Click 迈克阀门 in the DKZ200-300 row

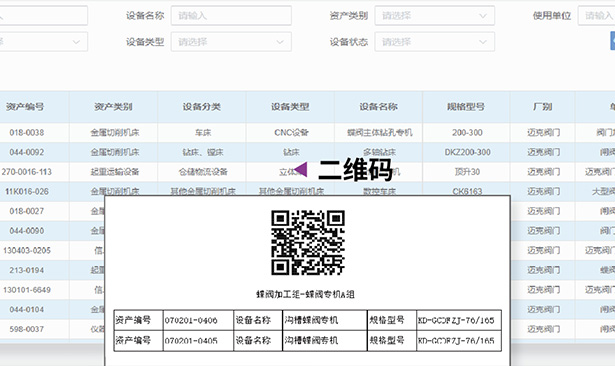[544, 152]
